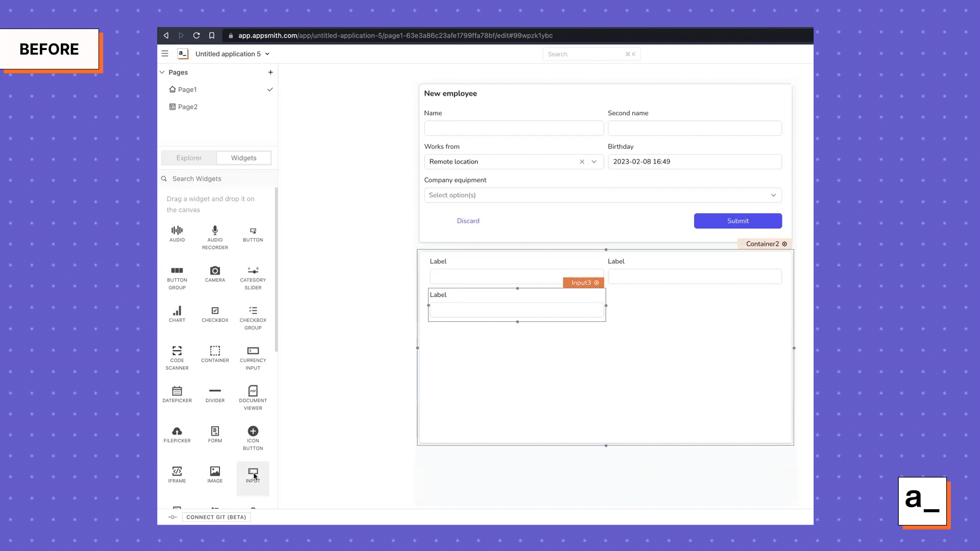Focus the Search Widgets field
This screenshot has height=551, width=980.
click(x=219, y=179)
